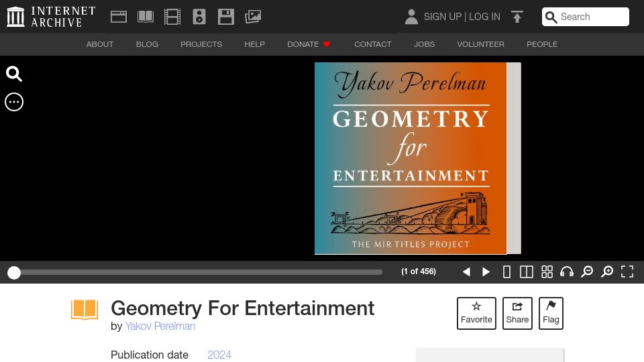Viewport: 644px width, 362px height.
Task: Open the DONATE menu item
Action: [309, 44]
